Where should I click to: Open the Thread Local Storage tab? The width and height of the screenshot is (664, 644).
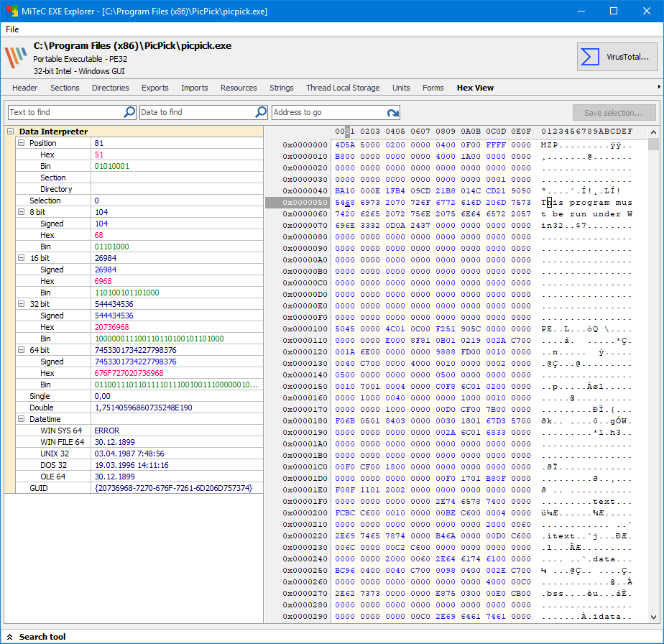343,88
